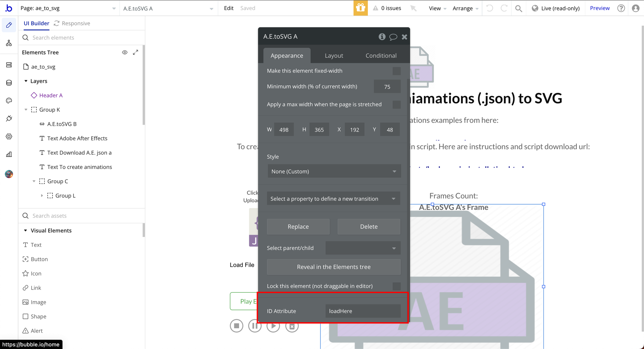Open the Settings gear icon

9,137
